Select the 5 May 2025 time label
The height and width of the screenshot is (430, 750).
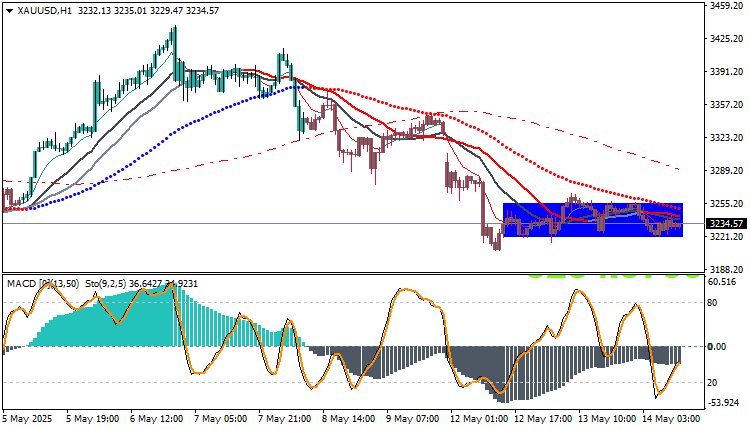pos(28,419)
